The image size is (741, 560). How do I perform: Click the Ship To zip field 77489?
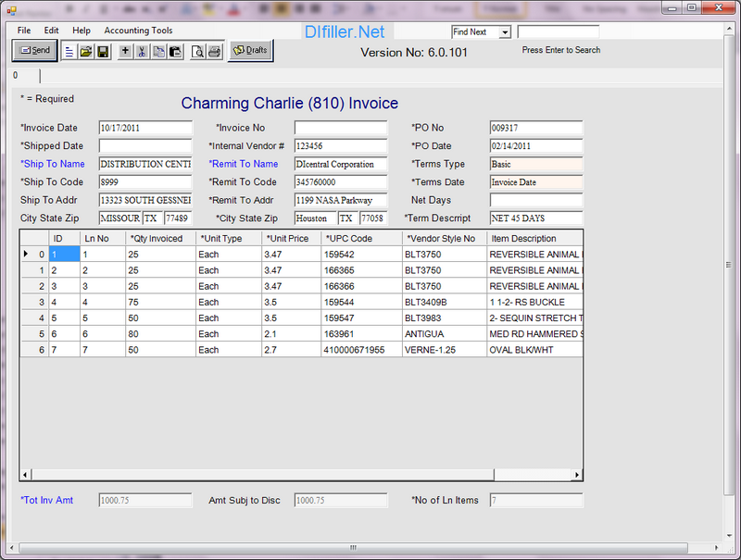pos(178,218)
